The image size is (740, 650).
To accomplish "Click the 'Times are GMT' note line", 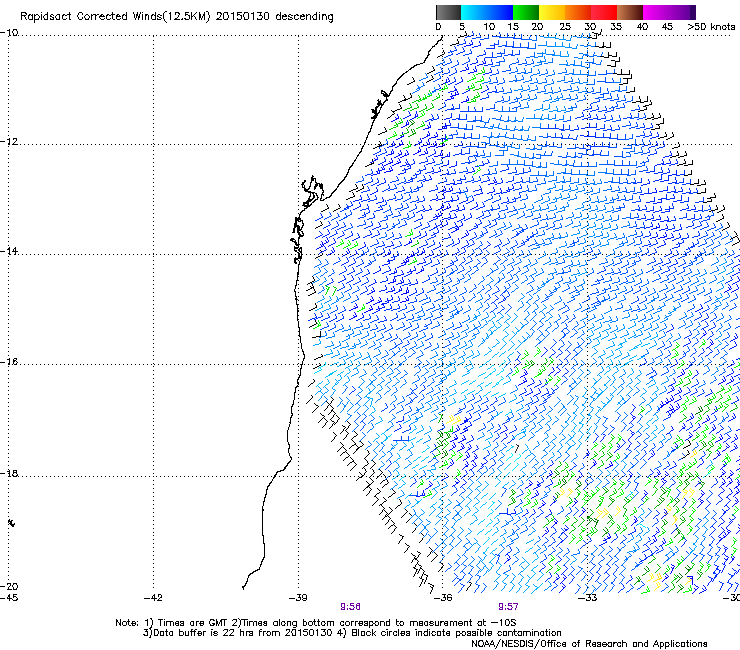I will pos(316,623).
